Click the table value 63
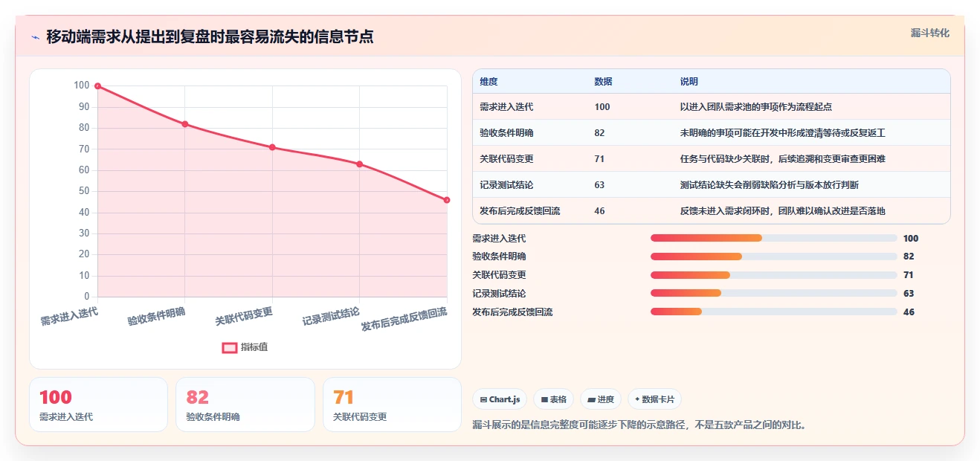This screenshot has height=461, width=980. tap(600, 185)
